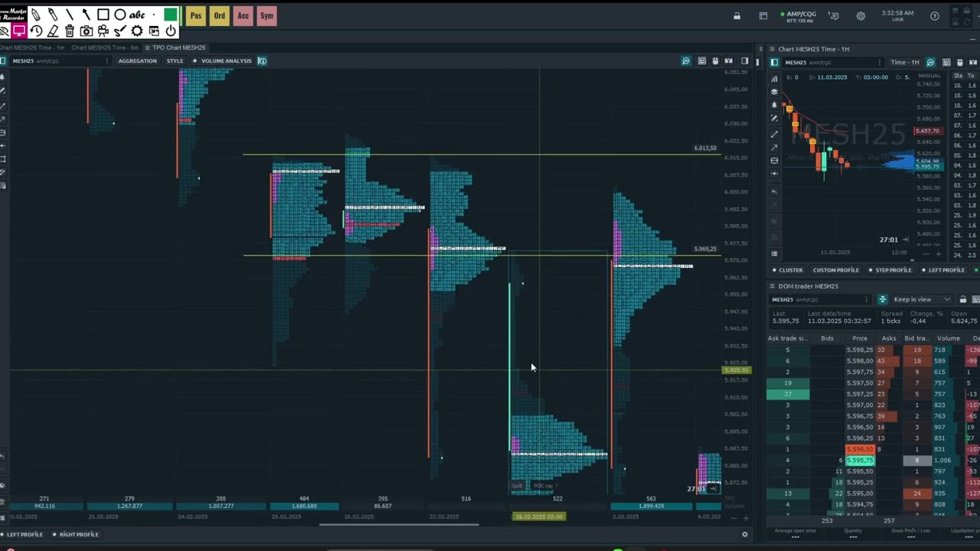Click the help question mark icon
Screen dimensions: 980x551
(935, 15)
